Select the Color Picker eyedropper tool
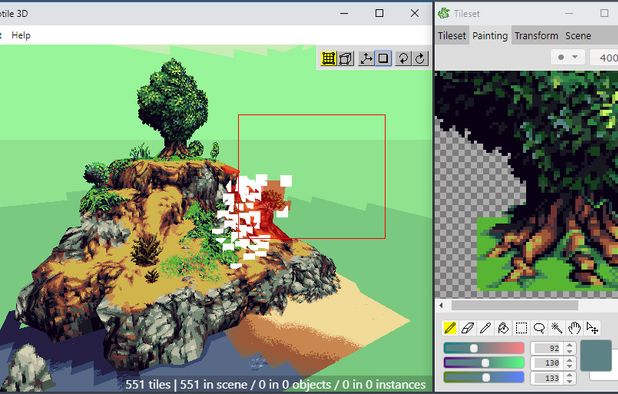 pyautogui.click(x=485, y=328)
